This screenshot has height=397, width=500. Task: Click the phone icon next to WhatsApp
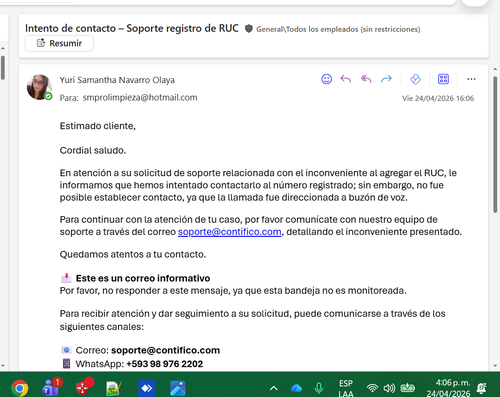(66, 363)
